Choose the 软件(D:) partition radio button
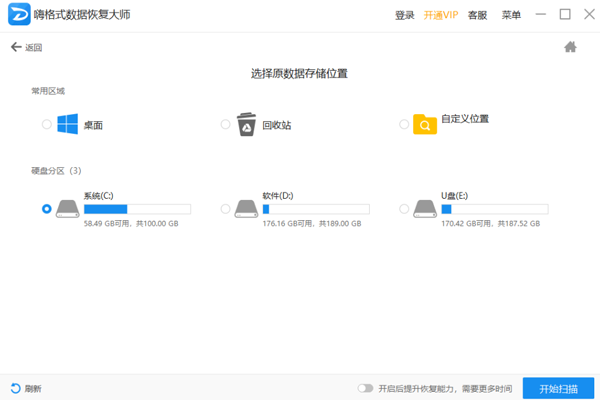 pos(225,209)
